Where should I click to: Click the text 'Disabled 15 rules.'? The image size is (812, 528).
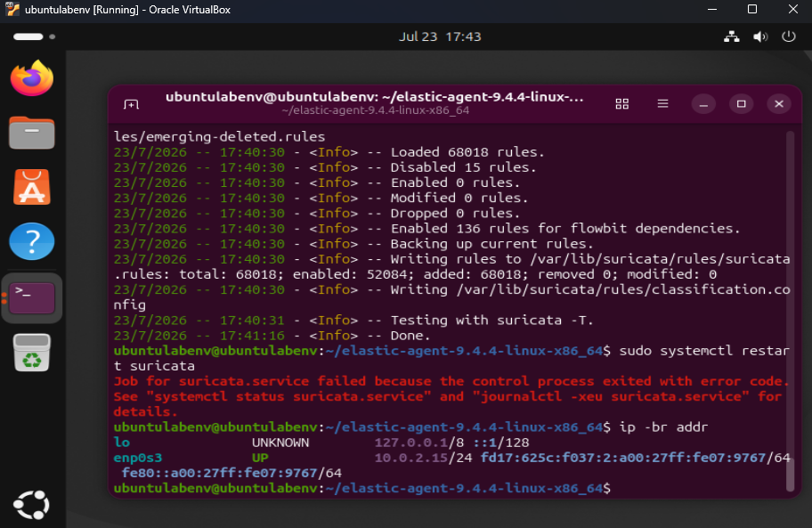pos(463,167)
